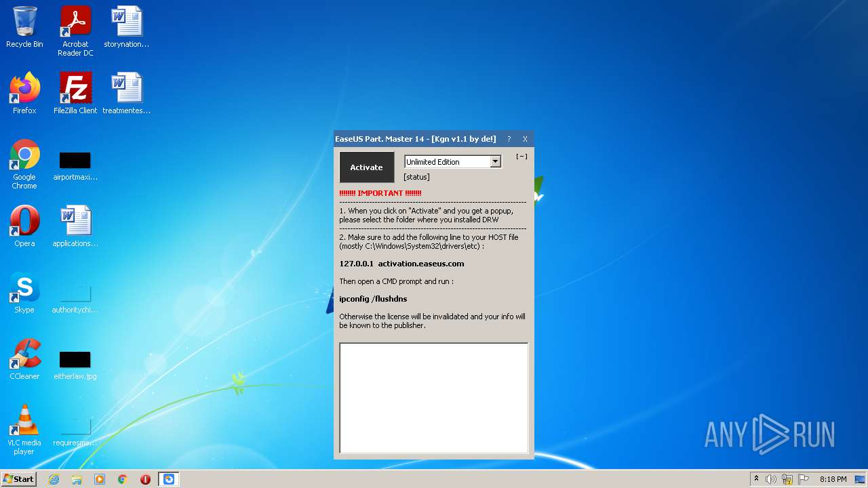868x488 pixels.
Task: Open Chrome from the taskbar
Action: coord(123,479)
